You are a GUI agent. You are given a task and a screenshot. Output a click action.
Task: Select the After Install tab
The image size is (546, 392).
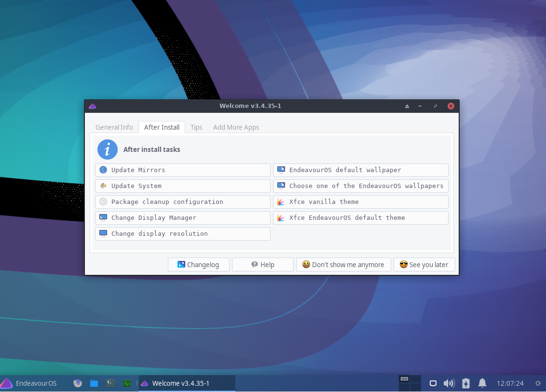(x=162, y=127)
